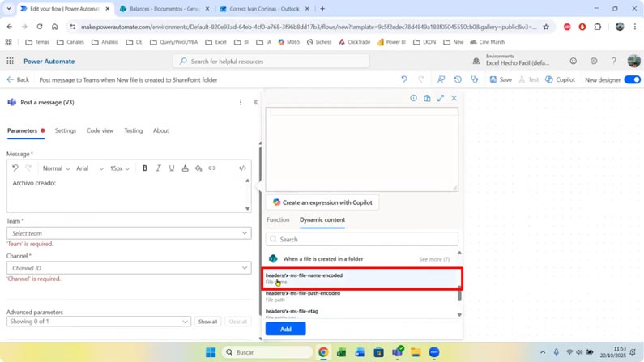Undo in the message editor toolbar
The width and height of the screenshot is (644, 362).
15,168
